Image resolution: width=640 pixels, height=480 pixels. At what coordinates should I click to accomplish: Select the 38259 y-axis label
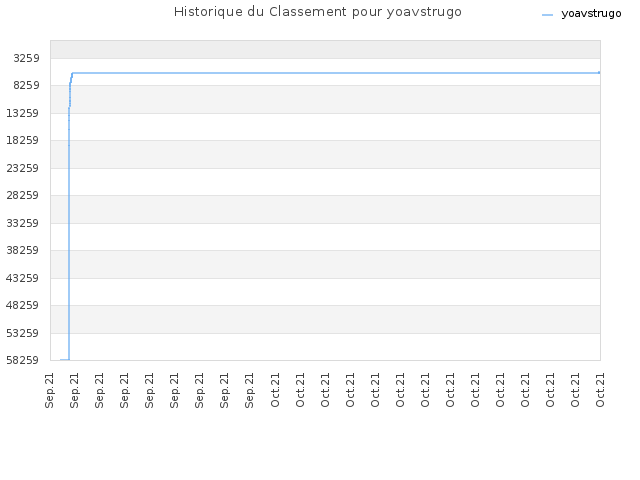[x=23, y=250]
